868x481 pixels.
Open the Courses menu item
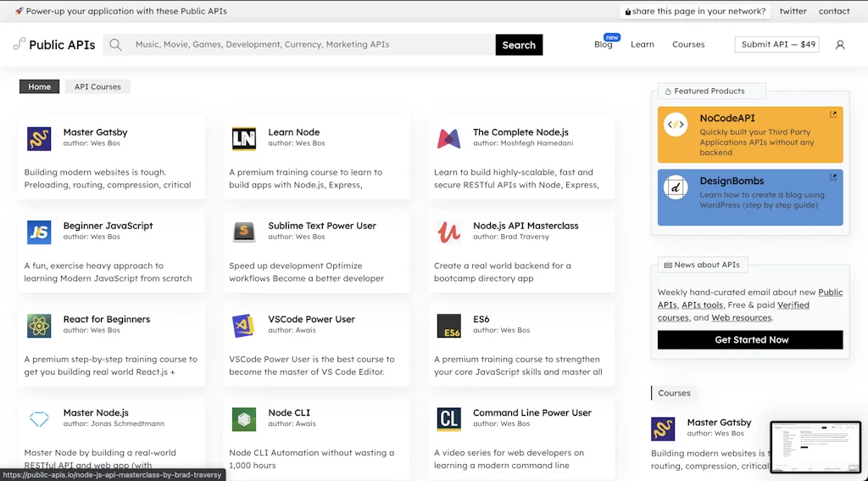coord(688,44)
